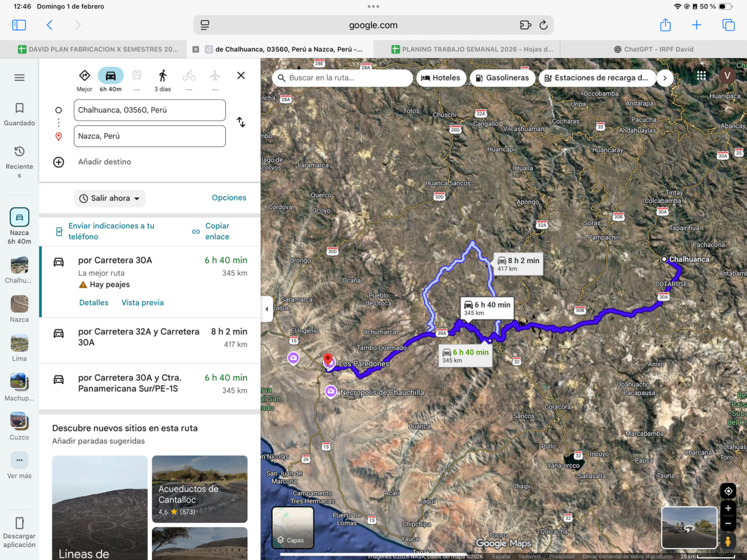Zoom out on the map
The image size is (747, 560).
pyautogui.click(x=728, y=523)
